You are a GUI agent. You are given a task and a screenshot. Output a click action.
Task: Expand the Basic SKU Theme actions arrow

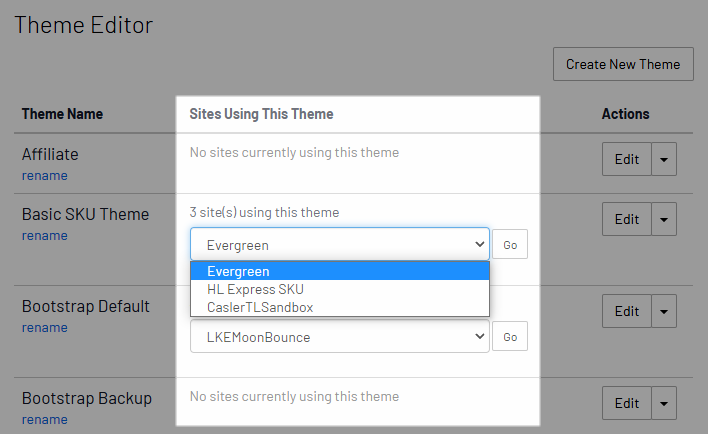(x=664, y=219)
